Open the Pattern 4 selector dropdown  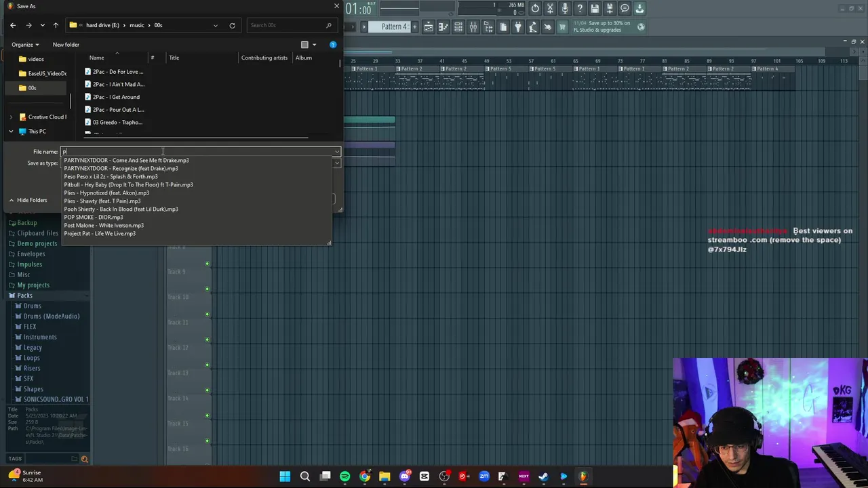tap(394, 27)
